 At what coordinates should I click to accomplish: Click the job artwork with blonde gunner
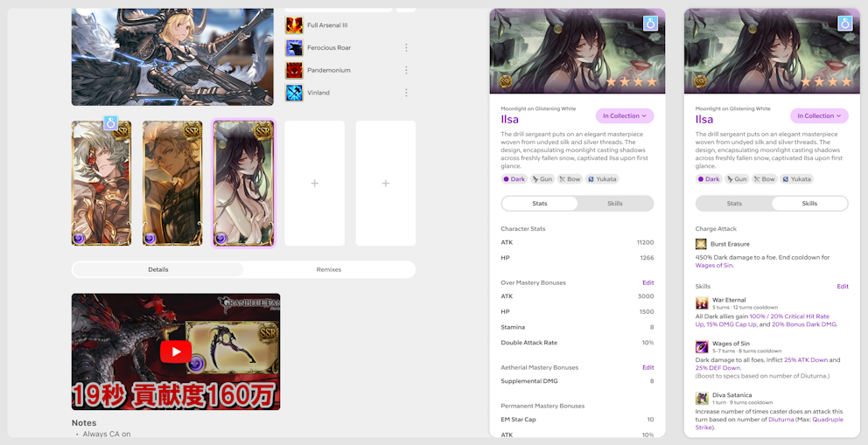[x=172, y=57]
